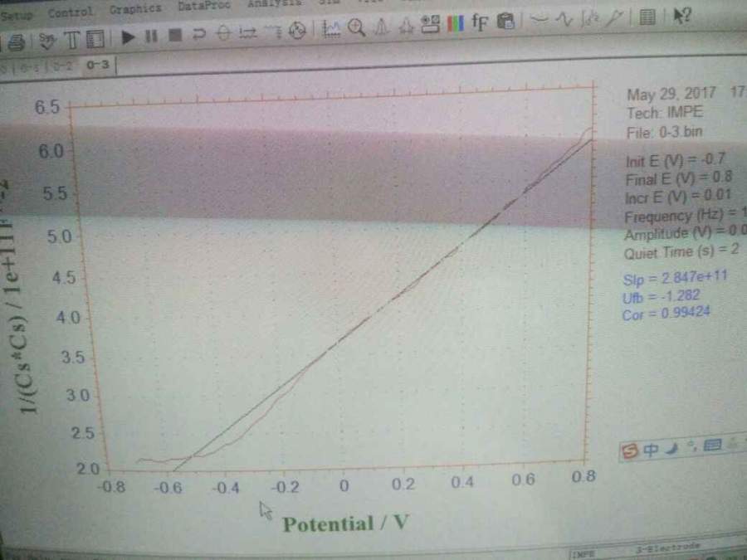The height and width of the screenshot is (560, 747).
Task: Click the 'Final E (V) = 0.8' parameter
Action: [678, 178]
